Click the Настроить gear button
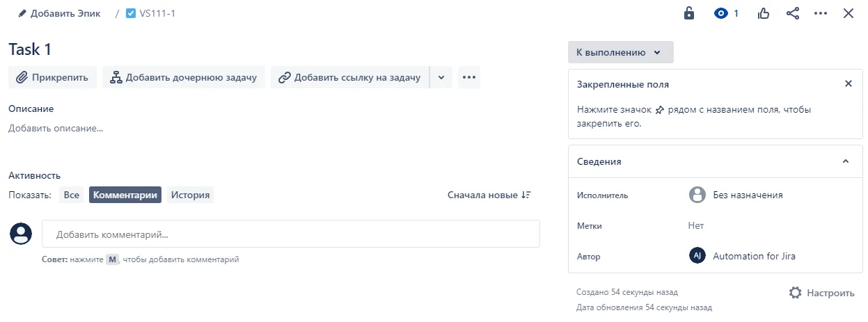The height and width of the screenshot is (322, 868). click(822, 293)
